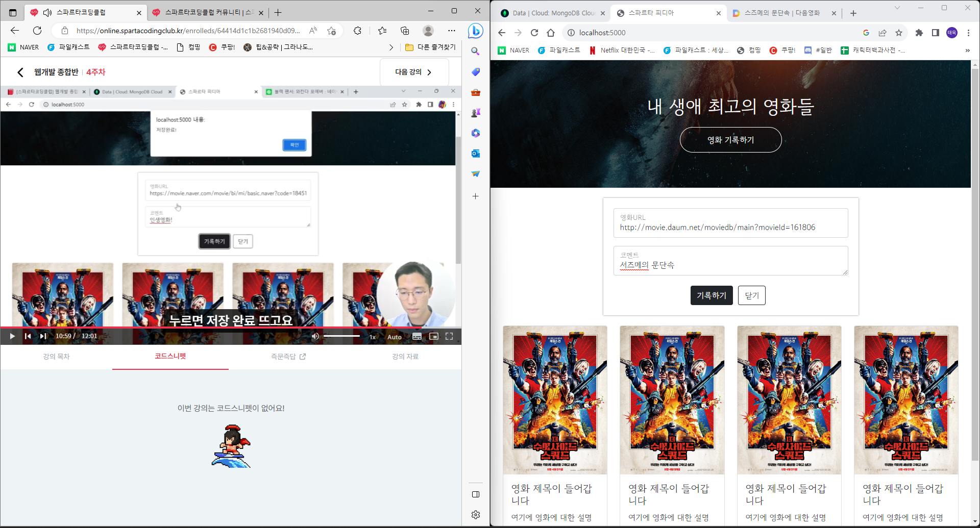This screenshot has width=980, height=528.
Task: Reload localhost:5000 in Chrome
Action: tap(534, 33)
